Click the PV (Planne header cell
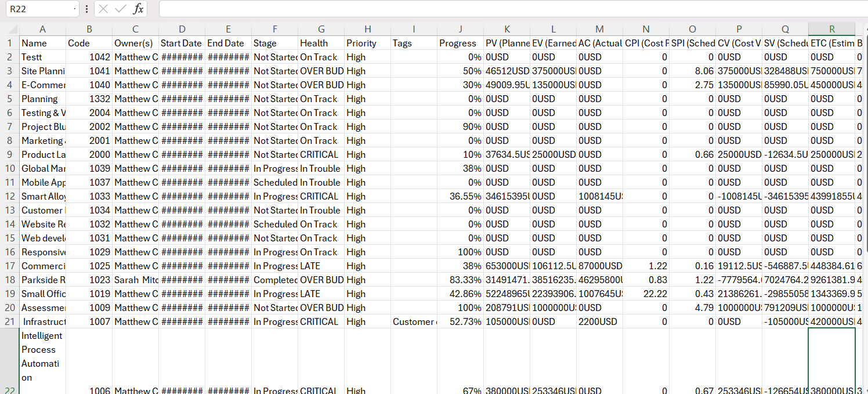 tap(507, 43)
